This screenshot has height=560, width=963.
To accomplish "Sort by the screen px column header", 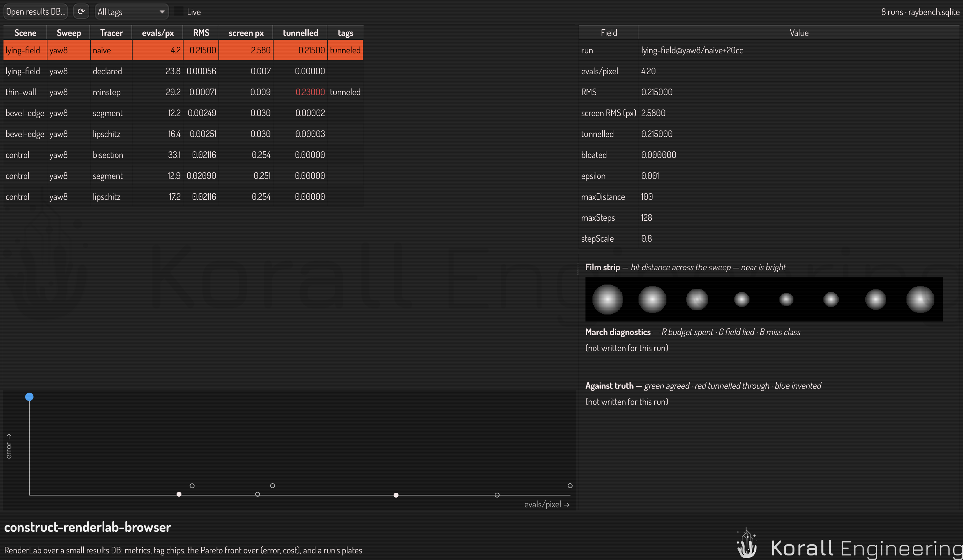I will (x=246, y=33).
